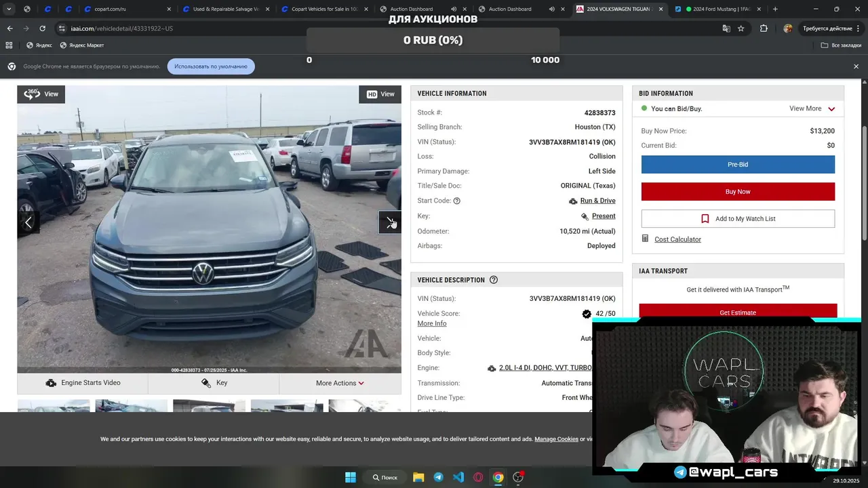Open the taskbar Поиск search box

pyautogui.click(x=385, y=477)
